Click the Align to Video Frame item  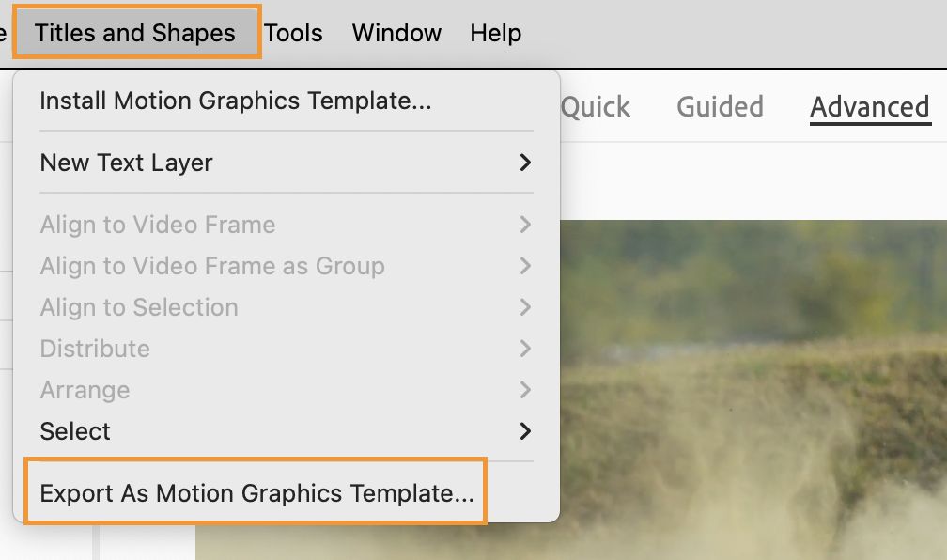coord(158,225)
